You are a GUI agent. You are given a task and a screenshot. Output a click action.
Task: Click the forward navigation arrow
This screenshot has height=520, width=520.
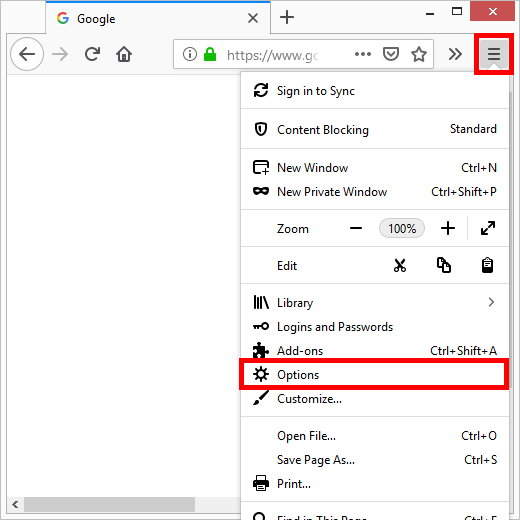pos(60,54)
